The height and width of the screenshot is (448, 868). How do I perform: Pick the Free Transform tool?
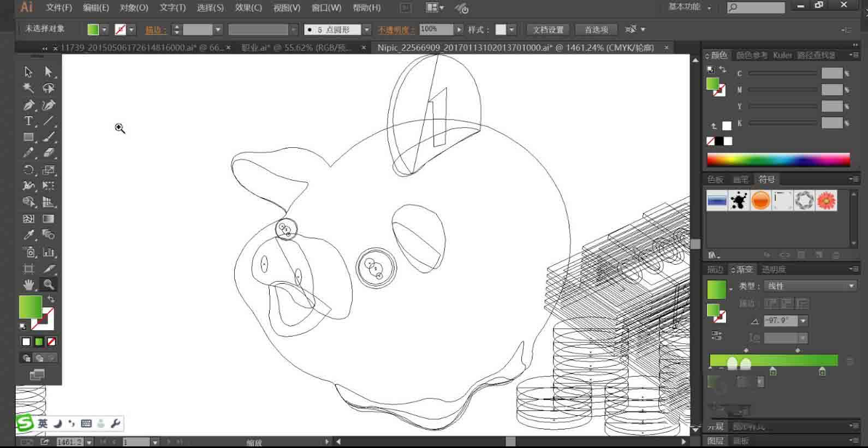(x=49, y=186)
